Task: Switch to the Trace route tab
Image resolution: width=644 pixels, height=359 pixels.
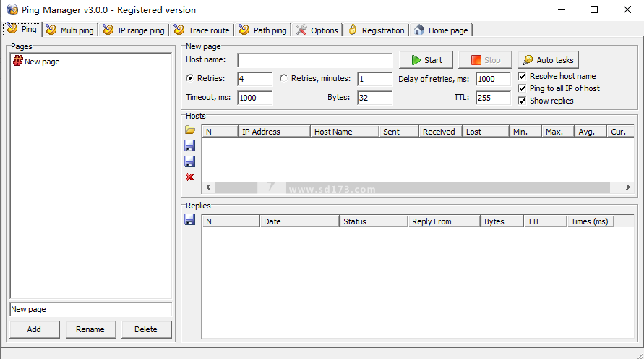Action: [202, 30]
